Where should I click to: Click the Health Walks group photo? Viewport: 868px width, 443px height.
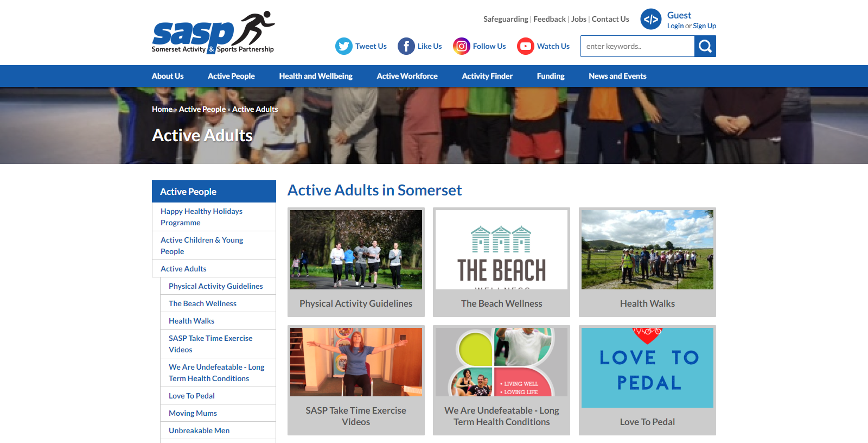[647, 250]
